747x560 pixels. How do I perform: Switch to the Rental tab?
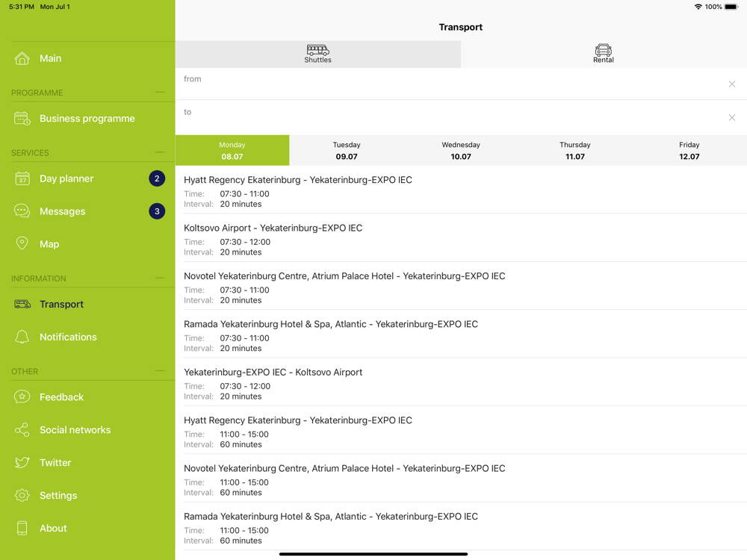tap(604, 54)
